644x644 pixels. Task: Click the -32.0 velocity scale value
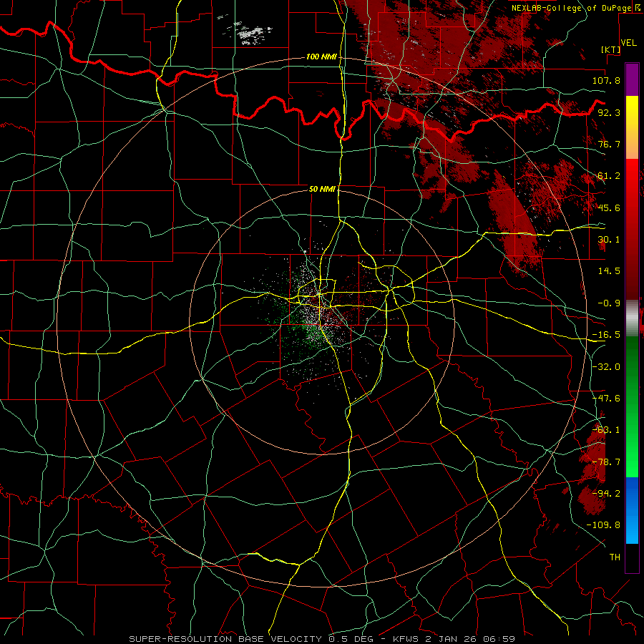click(x=606, y=367)
